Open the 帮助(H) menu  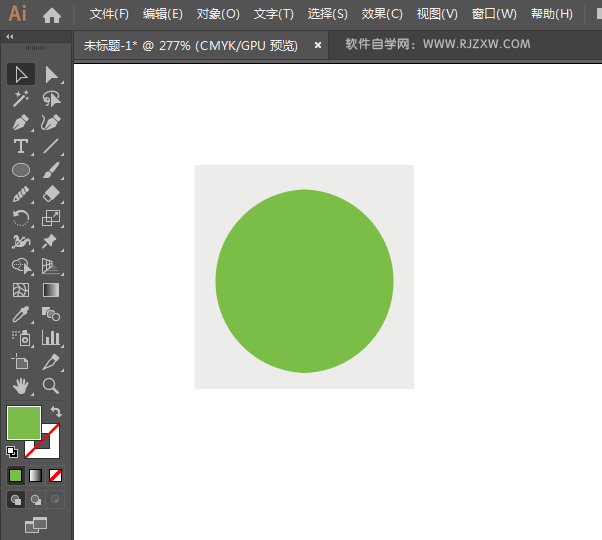click(551, 14)
